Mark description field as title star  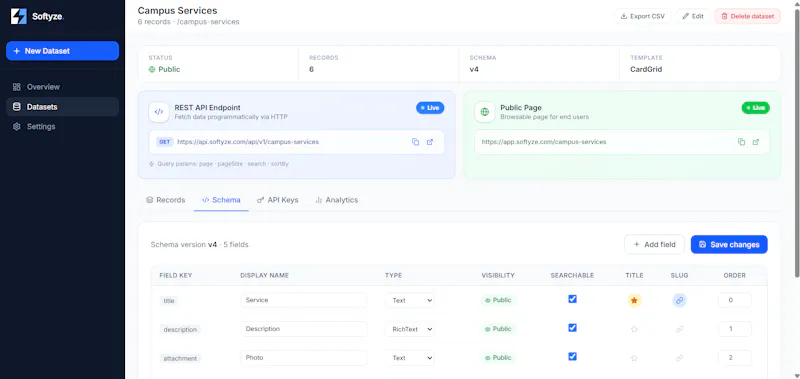click(634, 330)
